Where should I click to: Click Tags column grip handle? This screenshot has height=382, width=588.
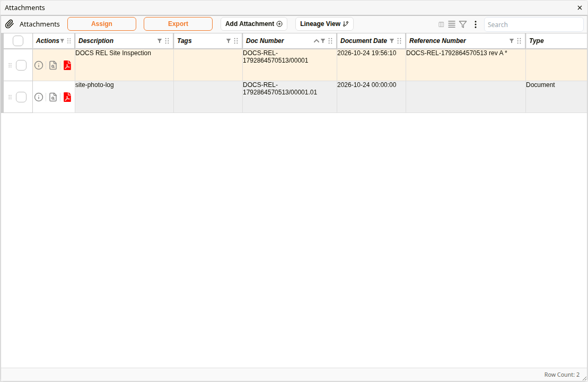point(236,41)
